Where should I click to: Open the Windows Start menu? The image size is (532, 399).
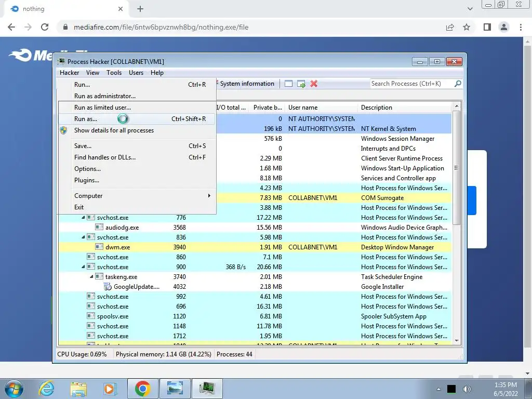pos(14,389)
